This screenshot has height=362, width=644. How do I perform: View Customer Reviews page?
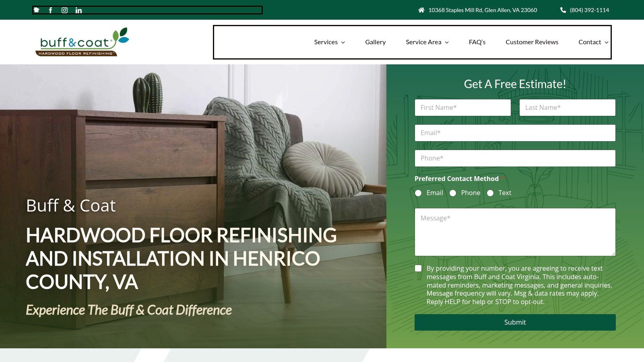tap(532, 42)
